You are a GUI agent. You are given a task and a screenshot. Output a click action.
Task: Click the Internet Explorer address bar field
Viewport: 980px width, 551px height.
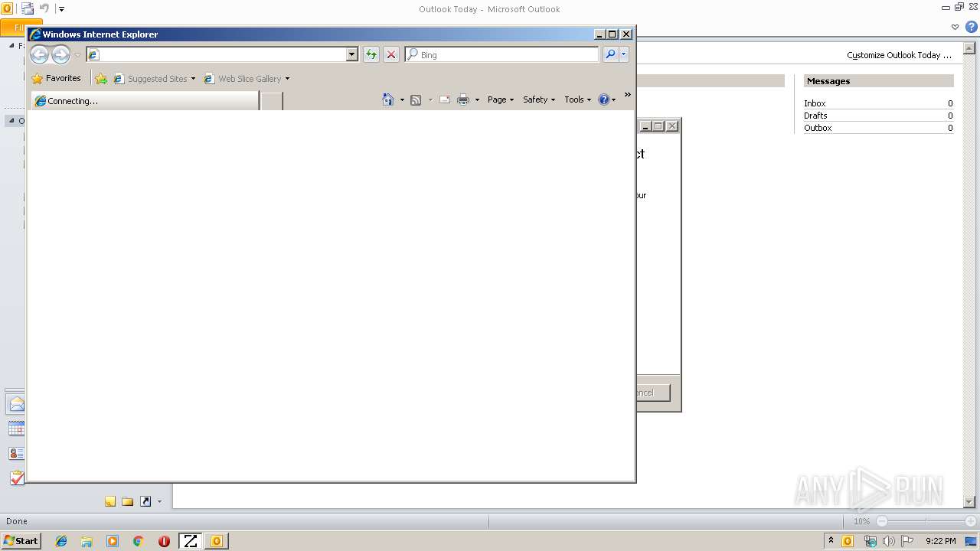tap(216, 54)
